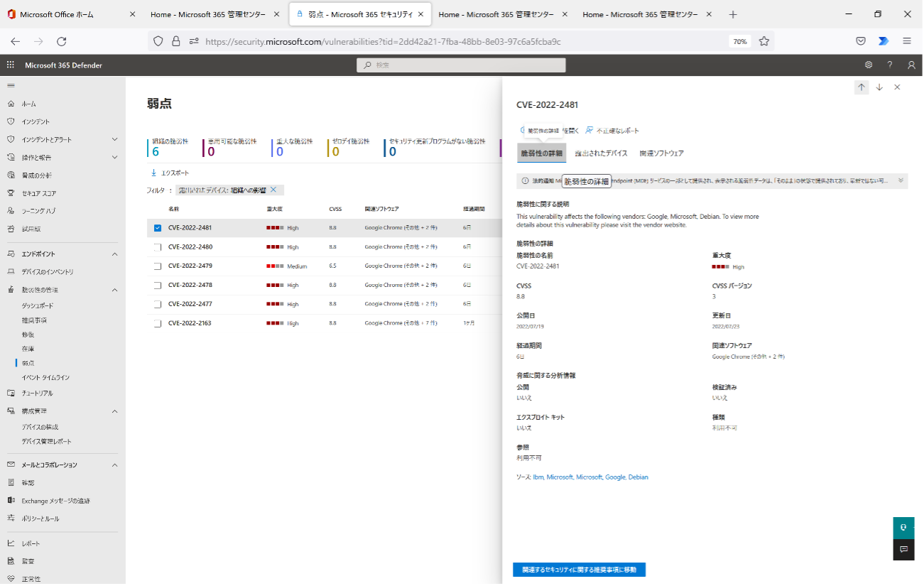924x586 pixels.
Task: Click the 試用版 gift icon
Action: (11, 229)
